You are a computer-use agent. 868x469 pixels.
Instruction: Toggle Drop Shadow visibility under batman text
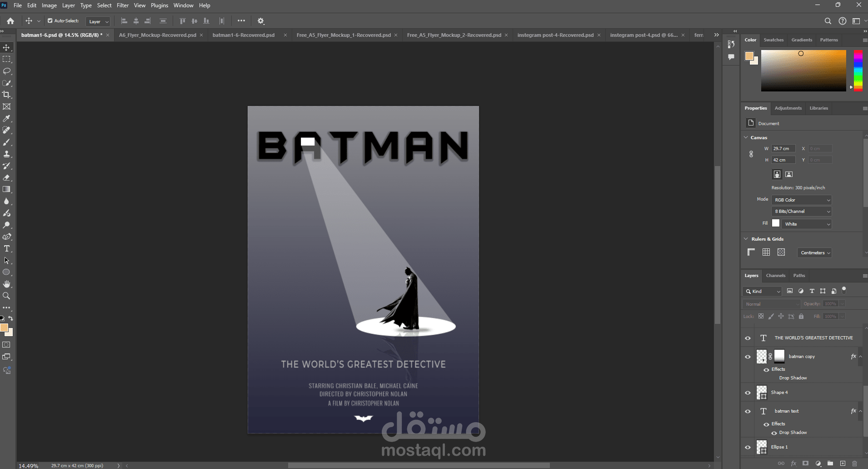[x=774, y=433]
